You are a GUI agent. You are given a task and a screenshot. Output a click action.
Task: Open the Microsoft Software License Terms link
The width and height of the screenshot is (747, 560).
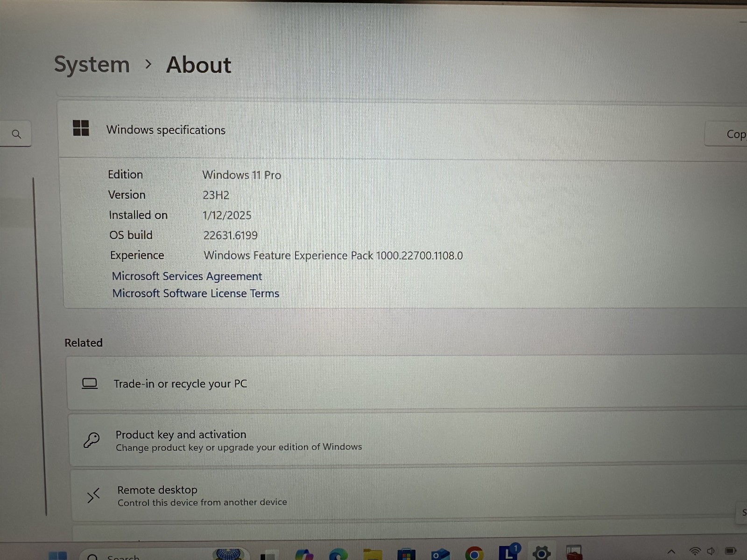coord(196,294)
